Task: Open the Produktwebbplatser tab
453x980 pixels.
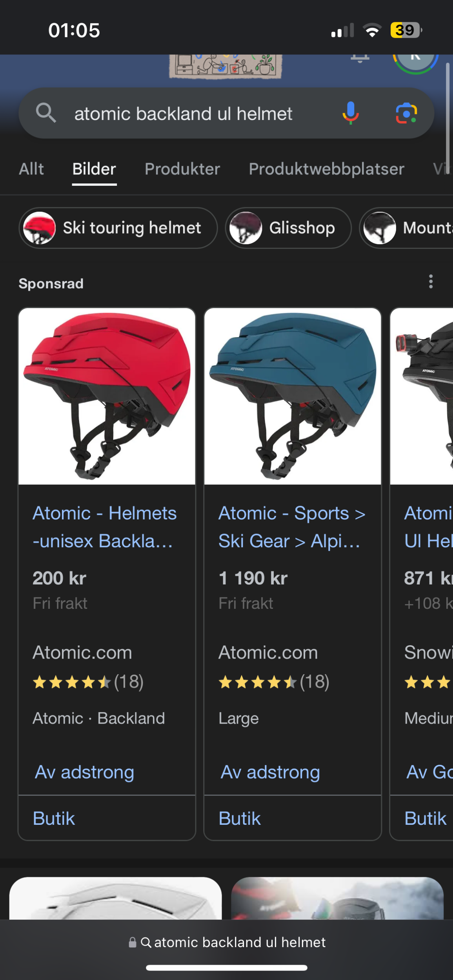Action: [x=326, y=169]
